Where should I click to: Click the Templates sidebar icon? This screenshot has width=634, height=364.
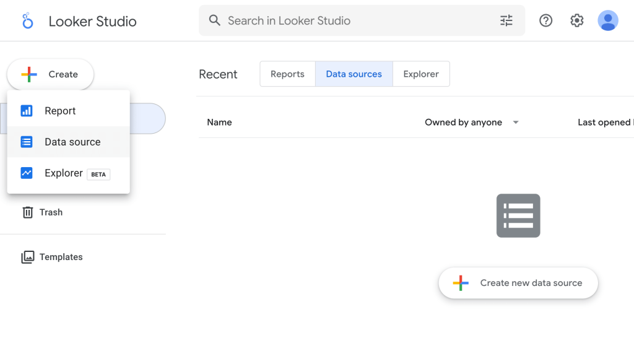click(x=28, y=257)
